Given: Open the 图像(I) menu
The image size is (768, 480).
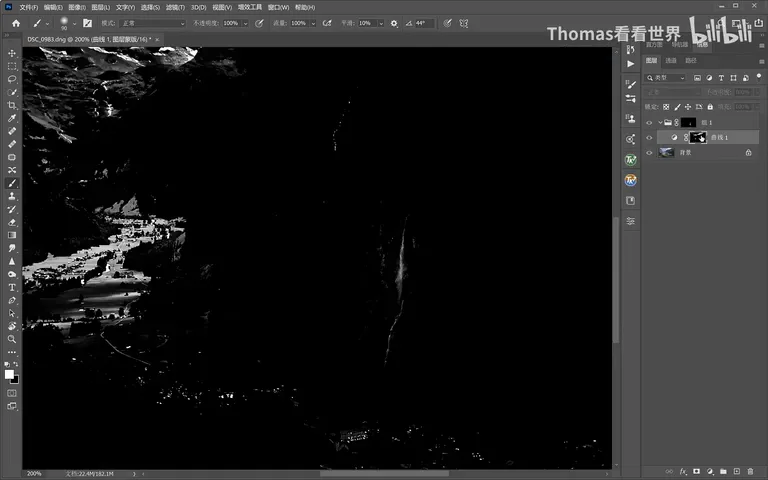Looking at the screenshot, I should pos(77,7).
